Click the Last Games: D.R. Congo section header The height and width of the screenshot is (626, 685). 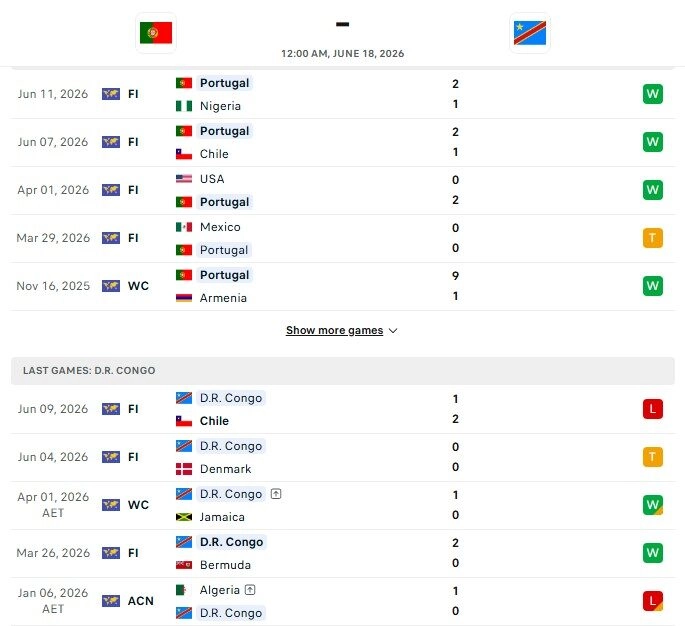click(342, 370)
